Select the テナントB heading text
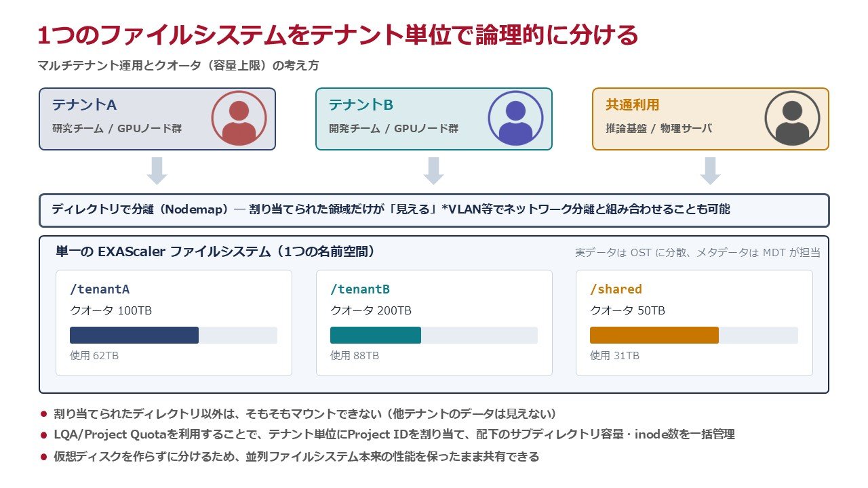868x488 pixels. (x=361, y=105)
